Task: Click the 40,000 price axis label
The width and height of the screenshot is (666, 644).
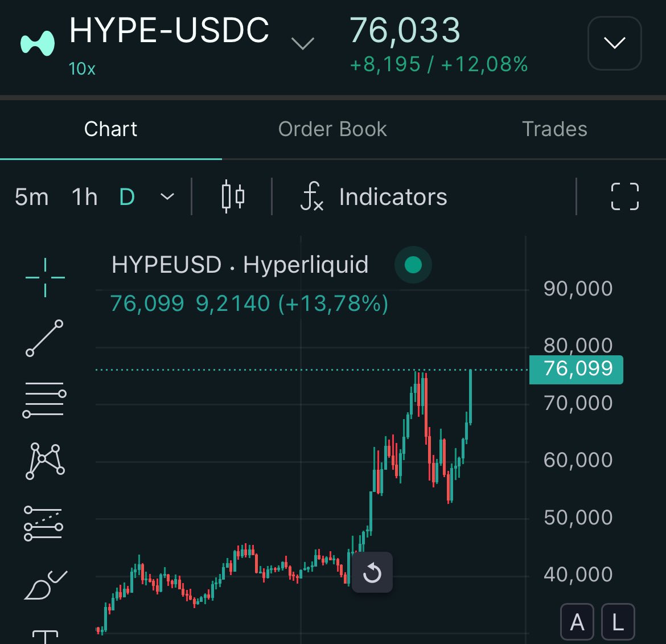Action: (x=578, y=575)
